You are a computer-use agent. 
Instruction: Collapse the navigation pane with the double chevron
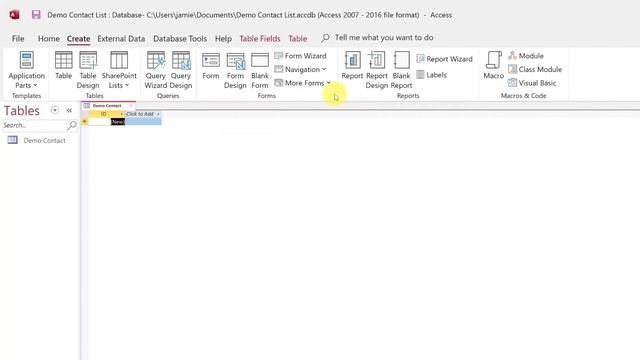point(69,110)
